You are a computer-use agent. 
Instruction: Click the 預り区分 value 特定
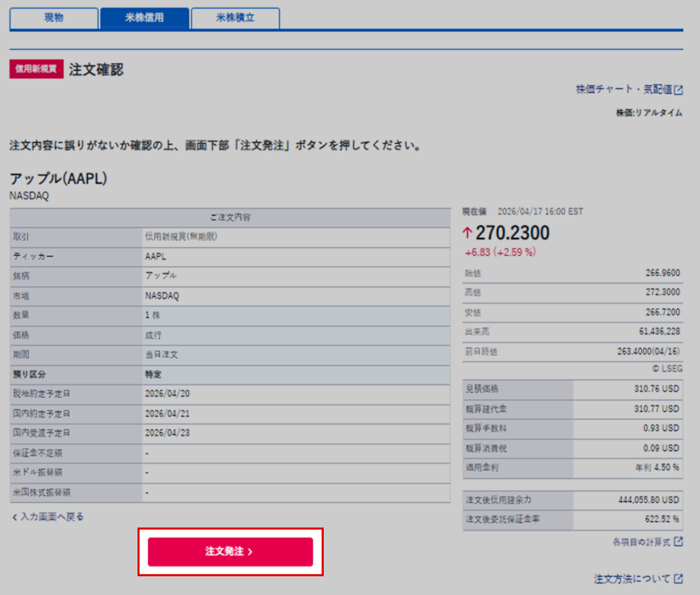point(153,374)
